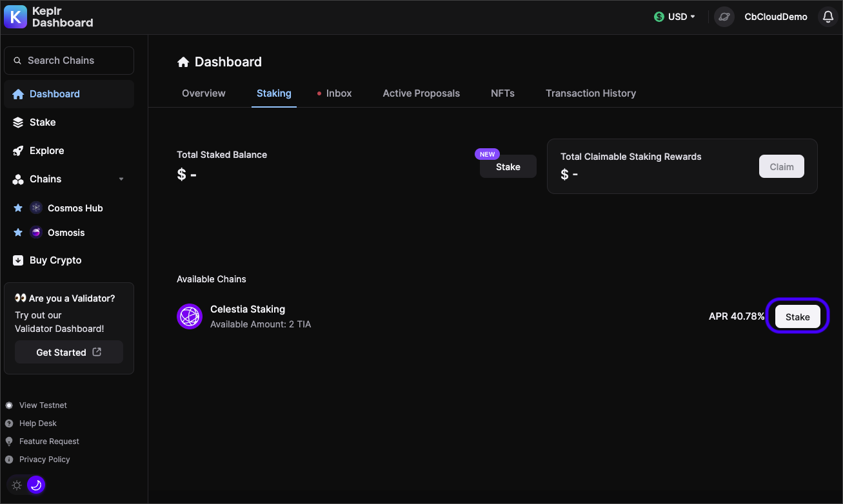
Task: Open the USD currency dropdown
Action: pos(675,17)
